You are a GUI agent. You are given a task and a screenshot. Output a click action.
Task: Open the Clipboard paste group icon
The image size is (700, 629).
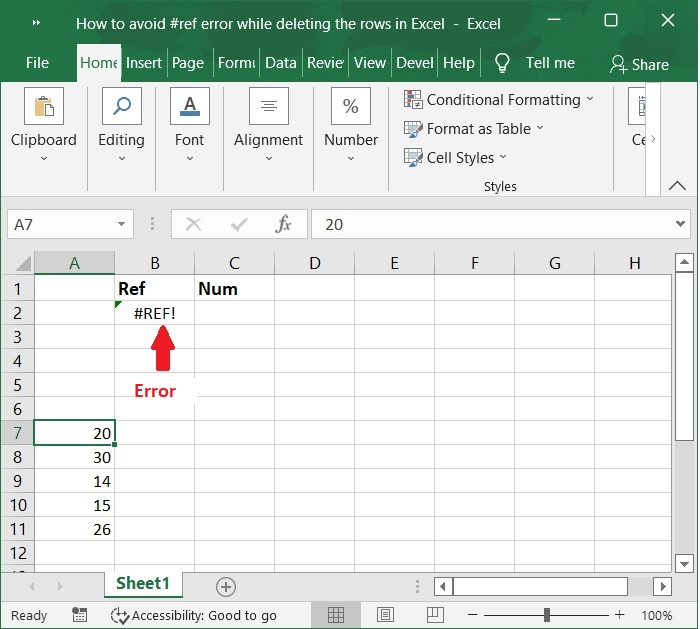(44, 106)
